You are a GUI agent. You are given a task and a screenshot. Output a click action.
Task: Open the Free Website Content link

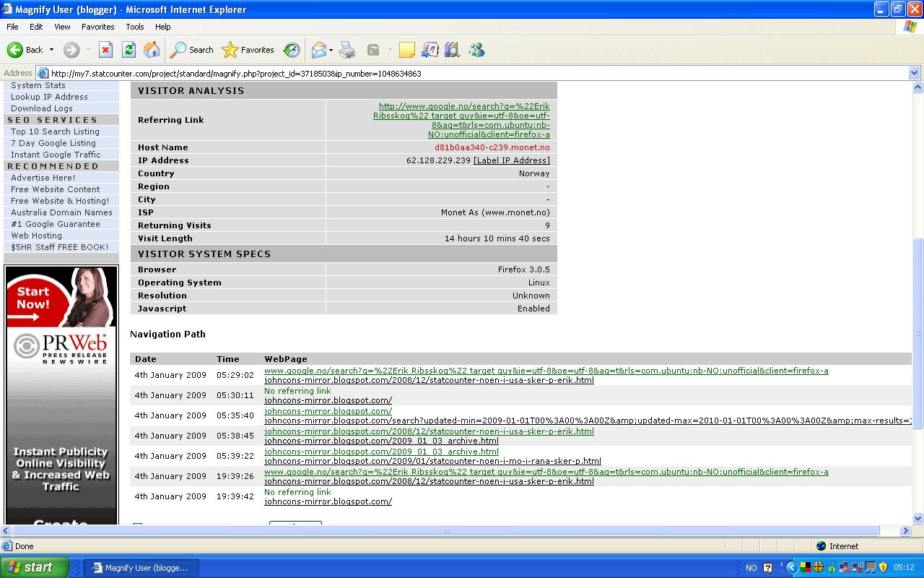click(56, 189)
